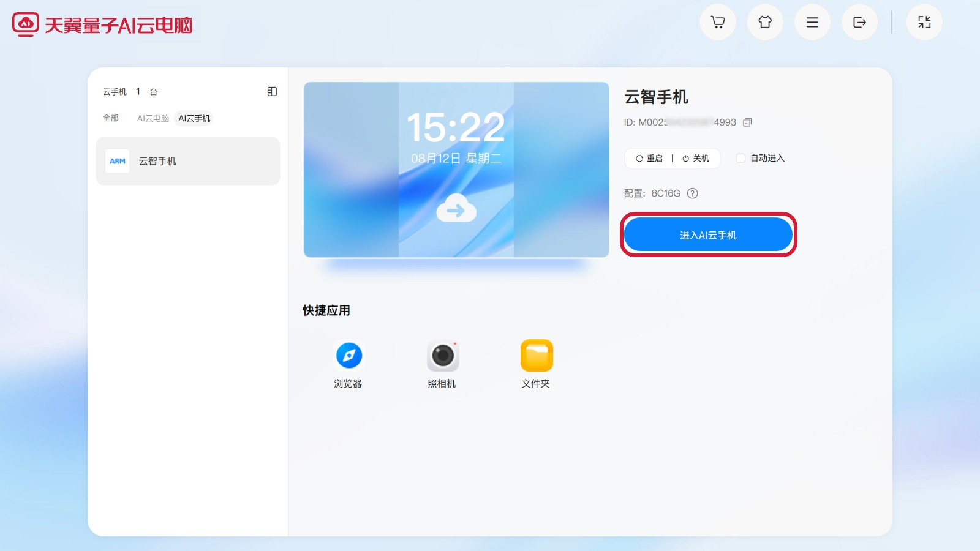Click the 云手机 1 台 count label
Viewport: 980px width, 551px height.
click(x=130, y=92)
